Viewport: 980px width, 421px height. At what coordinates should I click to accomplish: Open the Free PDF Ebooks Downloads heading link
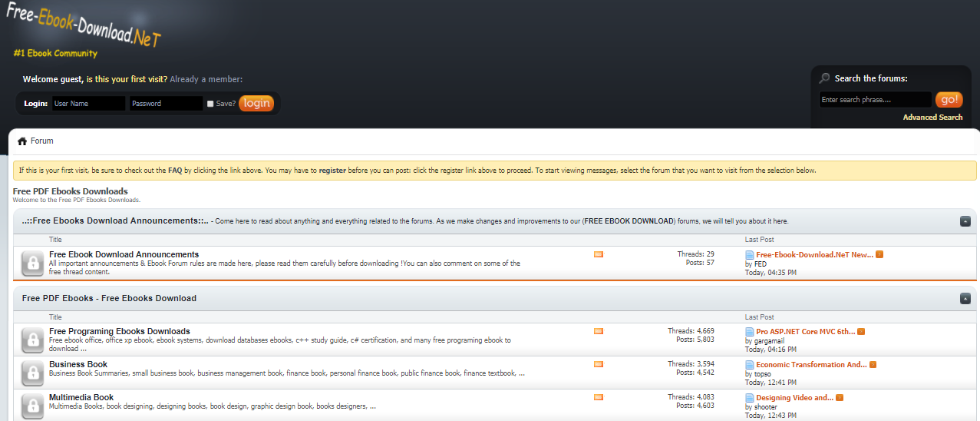[x=71, y=191]
